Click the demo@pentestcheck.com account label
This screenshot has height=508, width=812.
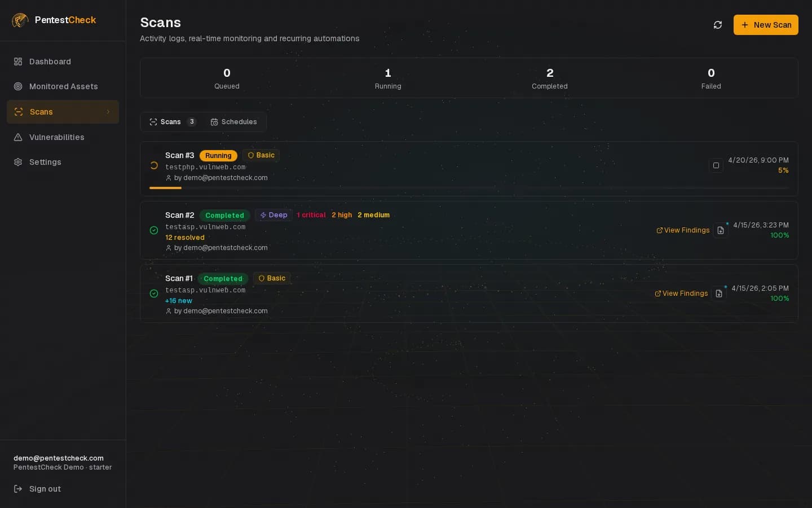(59, 458)
